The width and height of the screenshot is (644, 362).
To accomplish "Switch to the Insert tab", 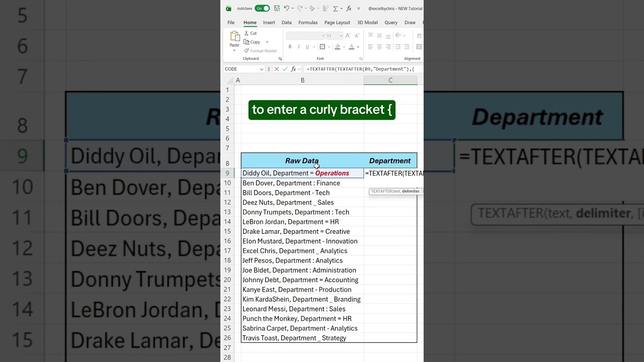I will click(x=269, y=23).
